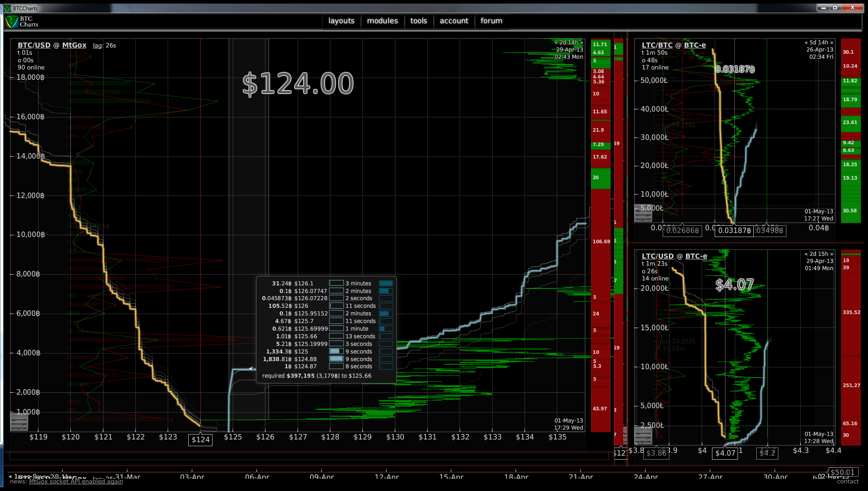
Task: Click the 15-Apr date on timeline
Action: [451, 477]
